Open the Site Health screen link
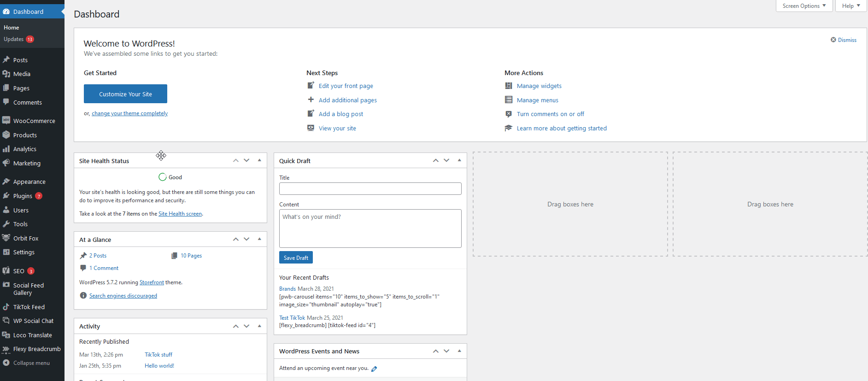Image resolution: width=868 pixels, height=381 pixels. click(180, 214)
